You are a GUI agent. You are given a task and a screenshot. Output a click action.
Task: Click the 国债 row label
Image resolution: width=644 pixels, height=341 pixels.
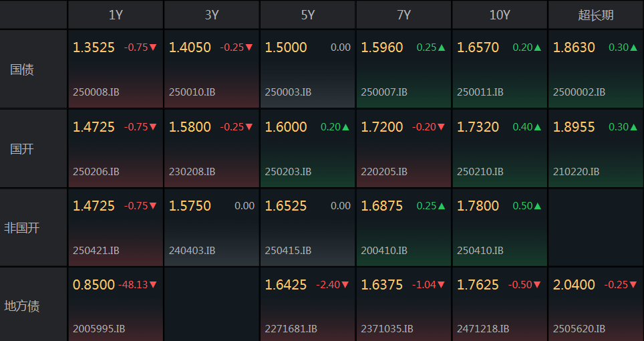(22, 70)
